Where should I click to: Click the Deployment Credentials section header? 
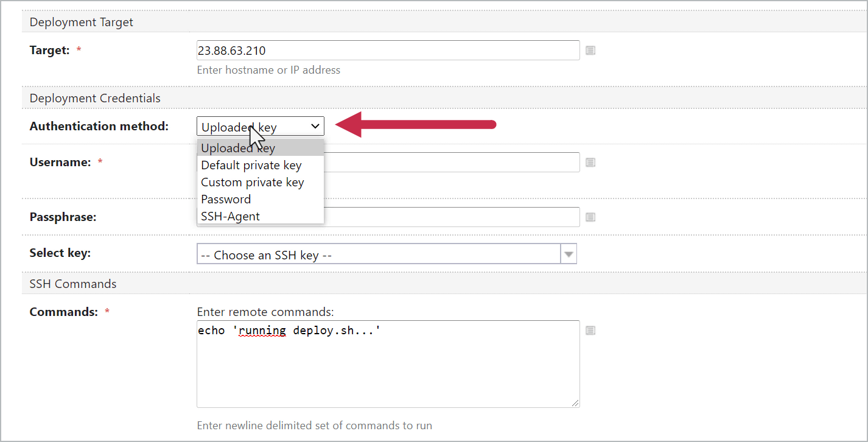(95, 98)
